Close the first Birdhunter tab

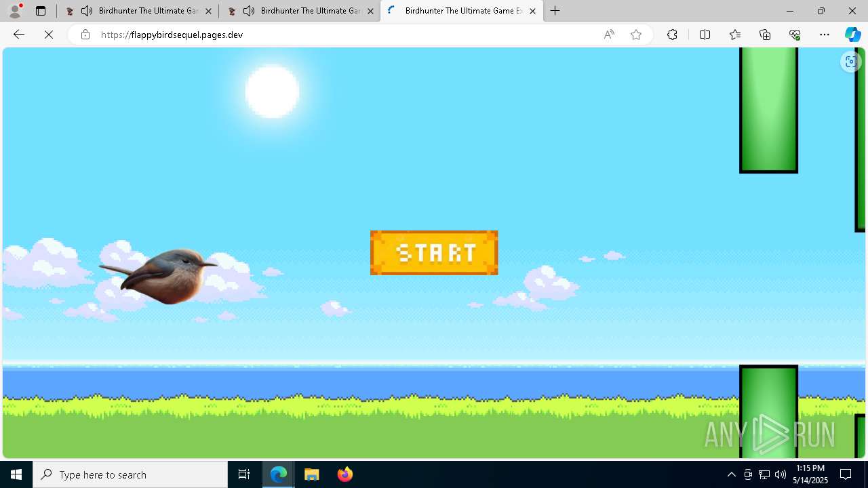click(209, 11)
